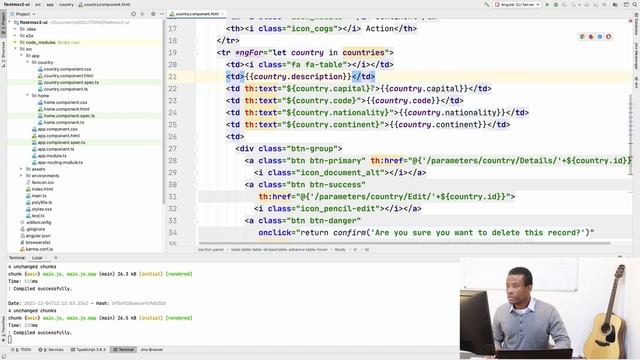
Task: Toggle the Project tool window side tab
Action: pos(3,24)
